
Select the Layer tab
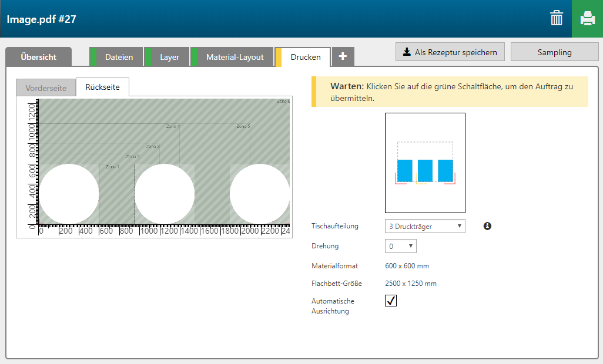[169, 57]
